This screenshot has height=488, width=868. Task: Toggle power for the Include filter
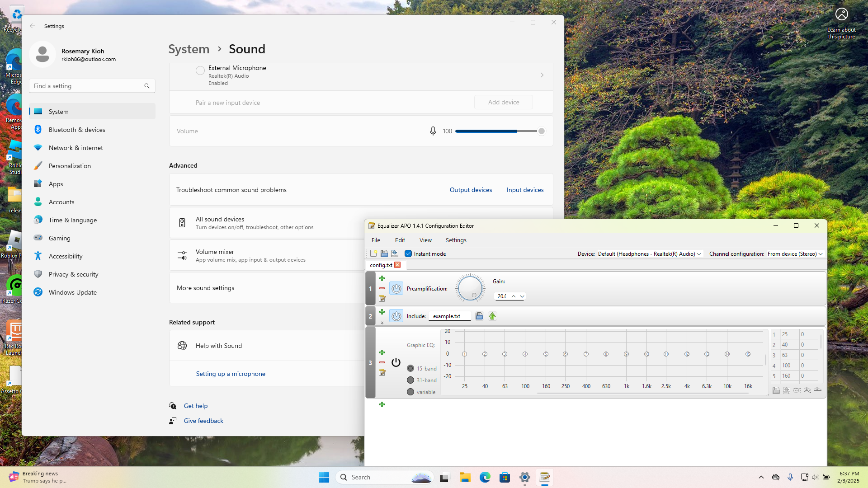[396, 316]
